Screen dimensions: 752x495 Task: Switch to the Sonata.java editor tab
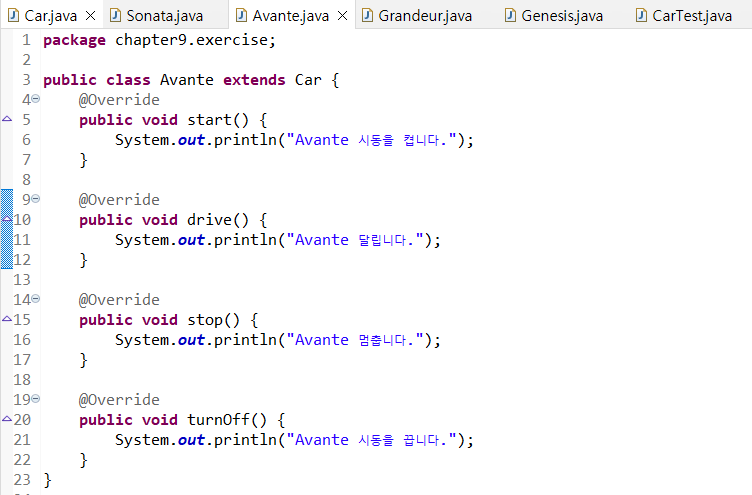tap(164, 16)
